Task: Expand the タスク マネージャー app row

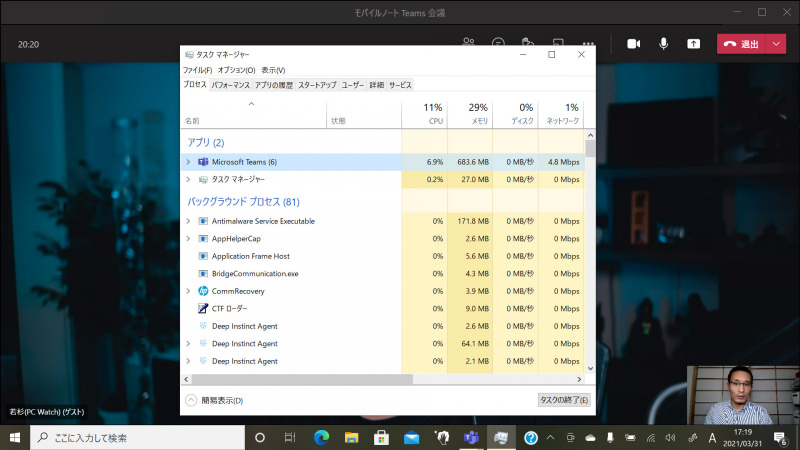Action: pyautogui.click(x=188, y=179)
